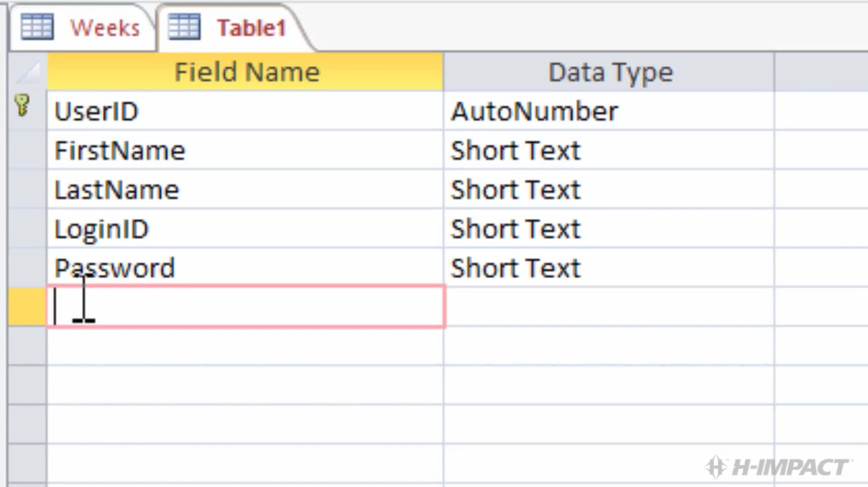Select the LoginID field name cell

(246, 229)
